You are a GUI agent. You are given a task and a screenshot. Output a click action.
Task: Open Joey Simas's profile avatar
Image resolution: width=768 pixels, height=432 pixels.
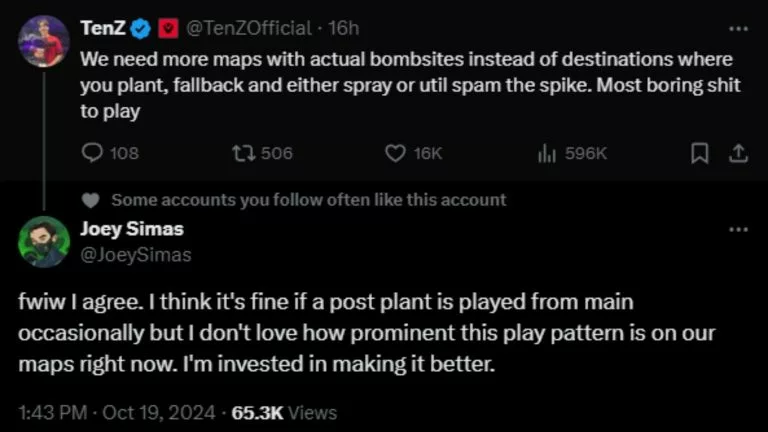pos(44,241)
